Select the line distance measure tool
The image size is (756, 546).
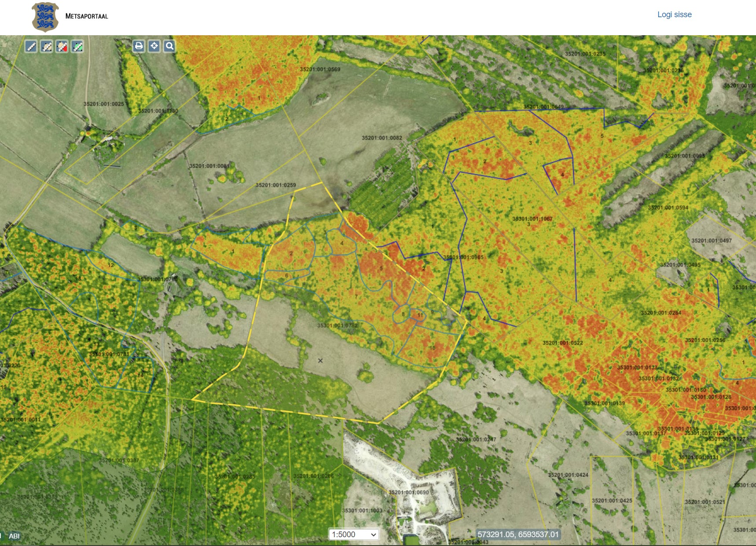point(31,46)
